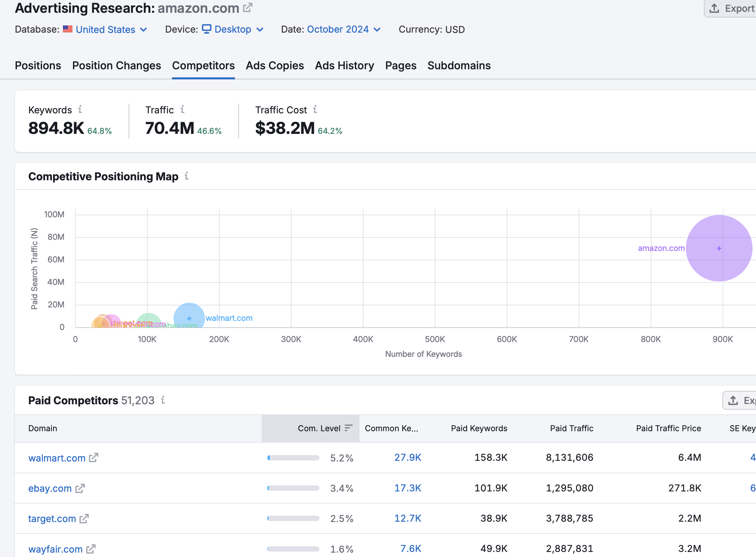This screenshot has width=756, height=557.
Task: Open amazon.com external link icon in title
Action: 248,7
